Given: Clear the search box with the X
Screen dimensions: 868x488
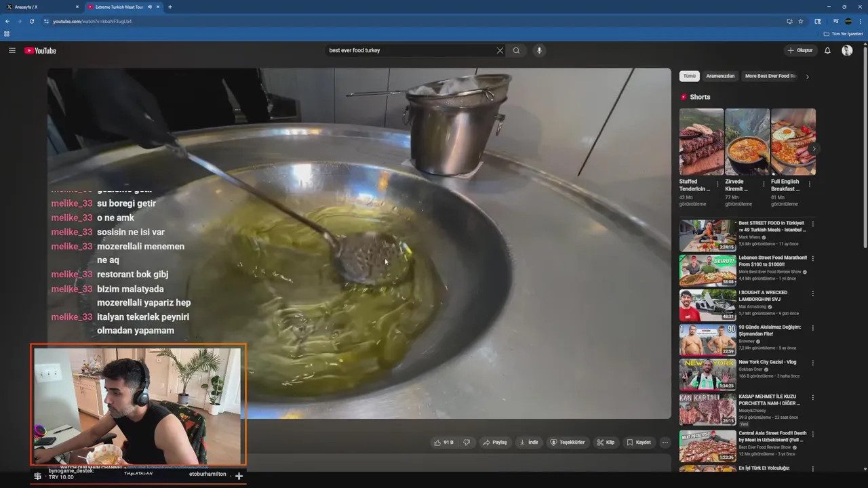Looking at the screenshot, I should click(500, 50).
